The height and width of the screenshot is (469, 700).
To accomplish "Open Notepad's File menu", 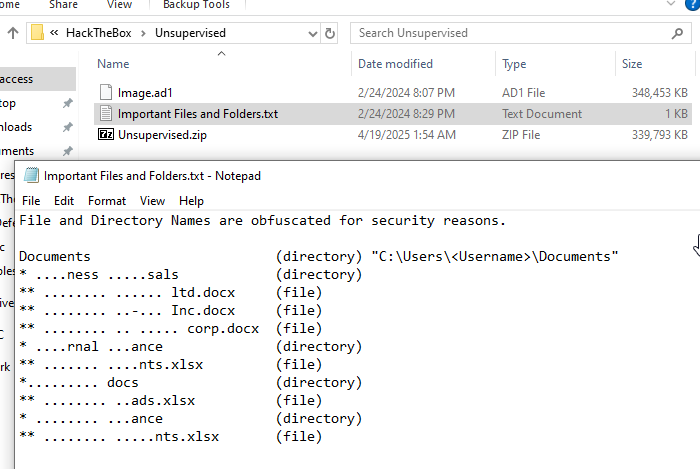I will (31, 201).
